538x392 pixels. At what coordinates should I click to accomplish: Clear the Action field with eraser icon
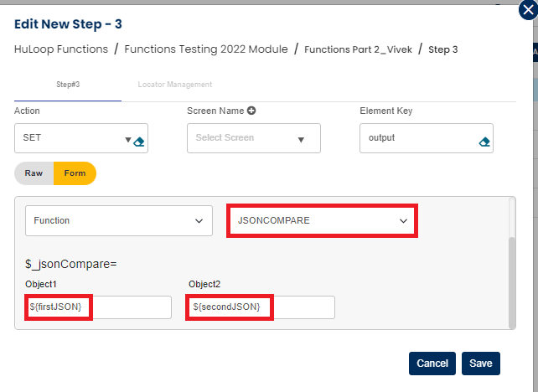[141, 142]
